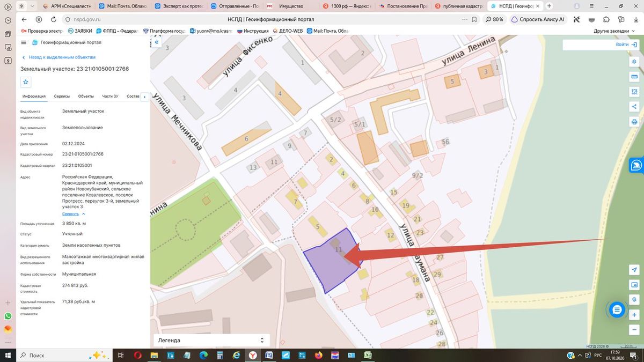
Task: Click the nspd.gov.ru address bar
Action: click(x=88, y=19)
